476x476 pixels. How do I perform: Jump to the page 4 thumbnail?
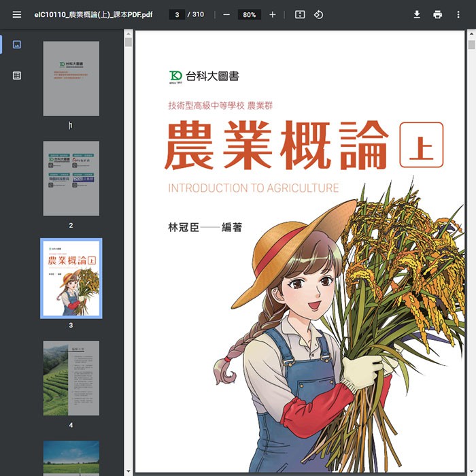[x=71, y=378]
